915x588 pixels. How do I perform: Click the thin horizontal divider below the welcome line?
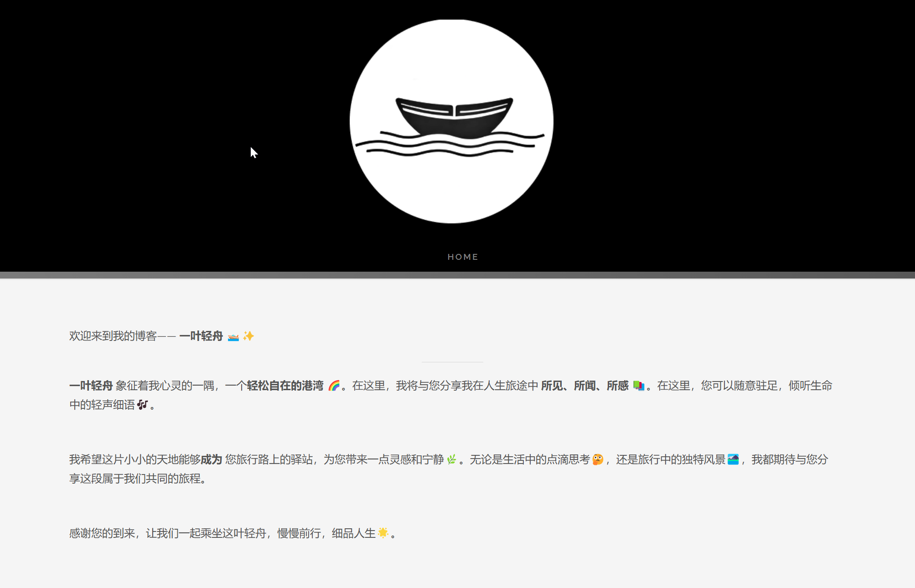(x=452, y=362)
